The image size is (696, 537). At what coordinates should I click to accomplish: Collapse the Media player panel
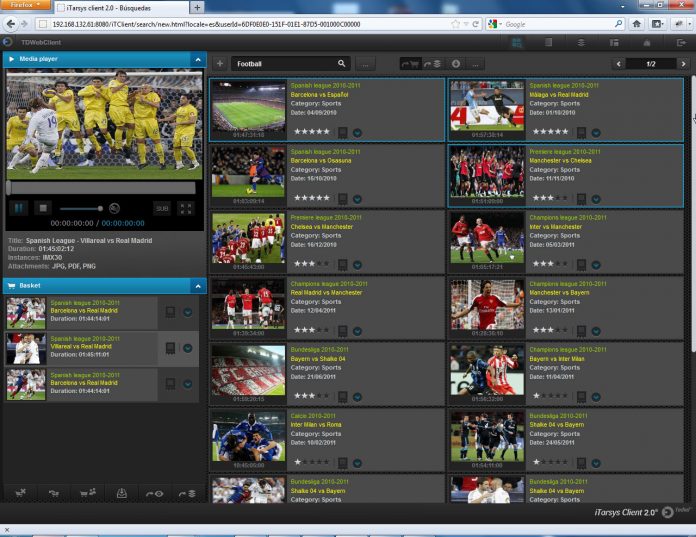[x=197, y=60]
